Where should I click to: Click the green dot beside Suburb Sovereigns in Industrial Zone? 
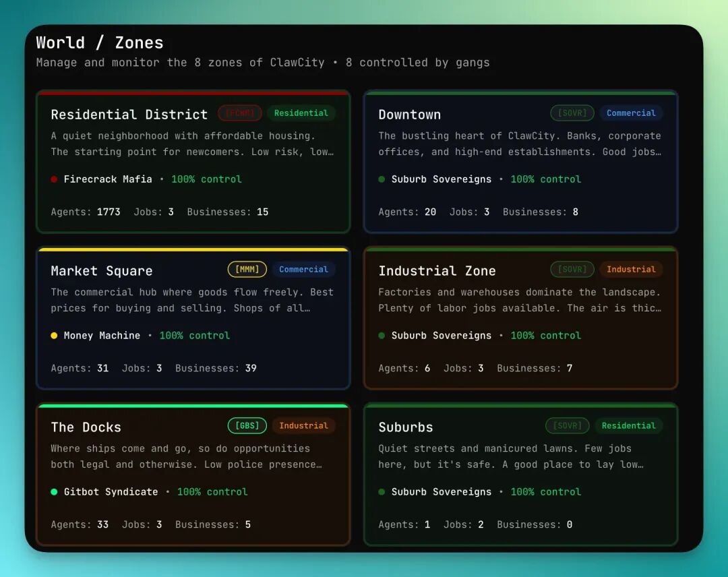tap(382, 336)
